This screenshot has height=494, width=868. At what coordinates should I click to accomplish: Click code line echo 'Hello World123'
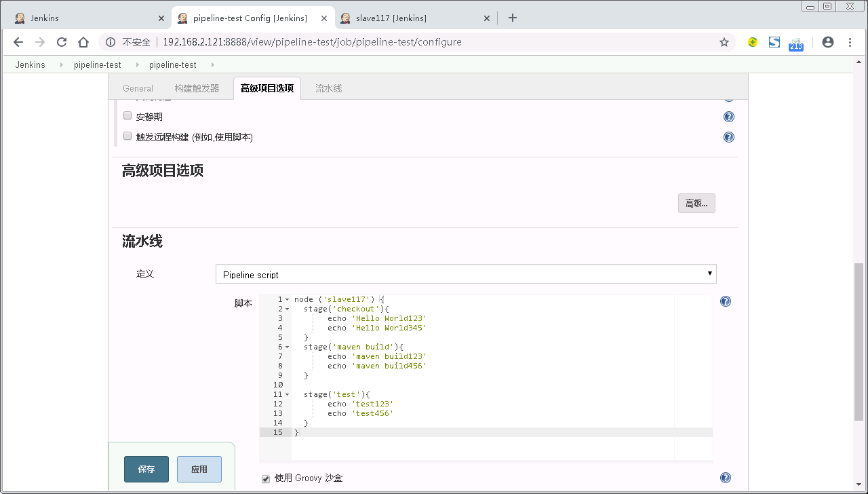click(x=377, y=318)
